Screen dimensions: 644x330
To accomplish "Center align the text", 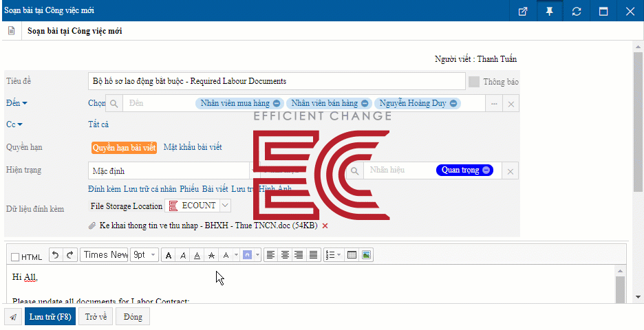I will point(285,255).
